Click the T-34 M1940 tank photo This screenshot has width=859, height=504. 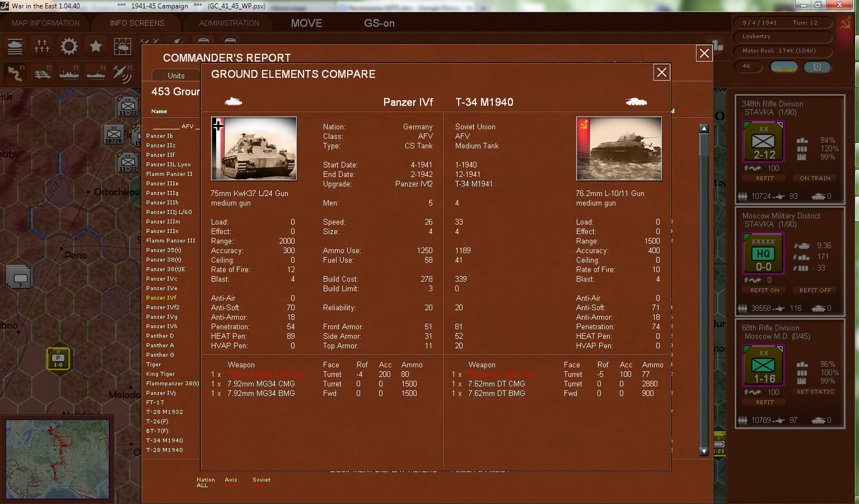click(x=619, y=148)
